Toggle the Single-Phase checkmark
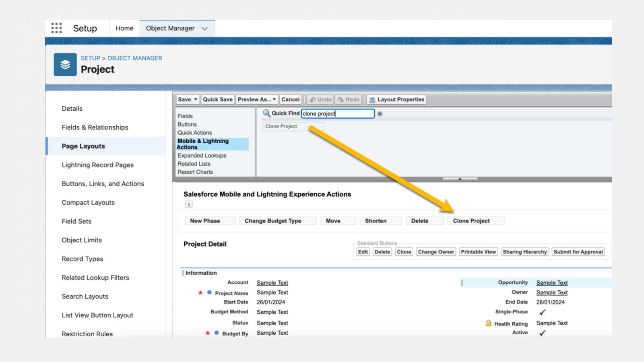Screen dimensions: 644x362 (542, 312)
